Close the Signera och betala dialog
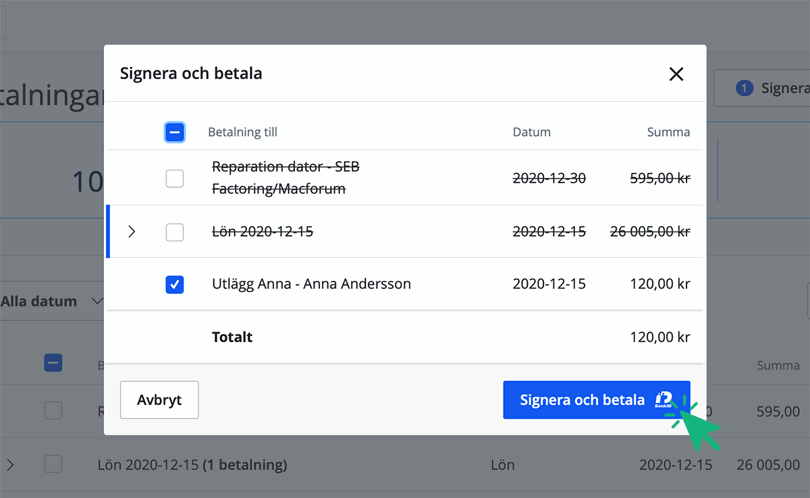The image size is (810, 498). click(x=676, y=74)
